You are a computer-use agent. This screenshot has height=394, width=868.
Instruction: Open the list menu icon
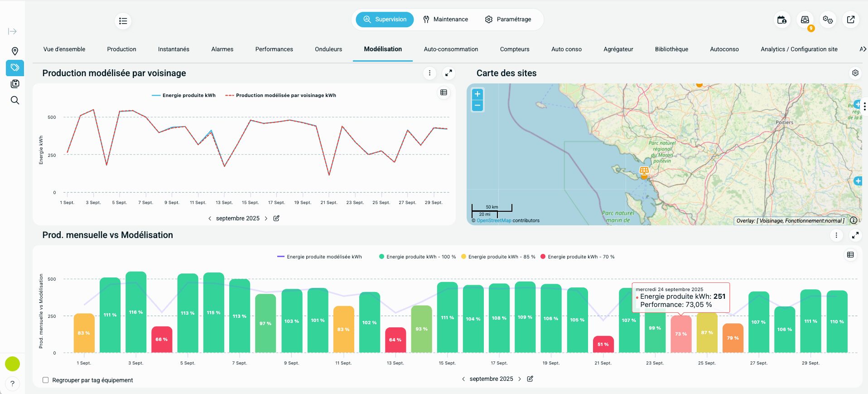coord(123,21)
